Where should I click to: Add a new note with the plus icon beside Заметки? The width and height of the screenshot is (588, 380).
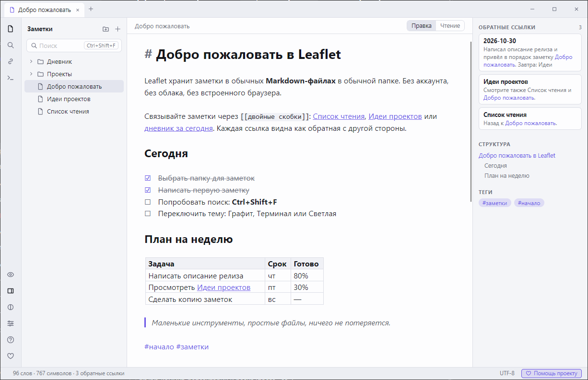(118, 29)
